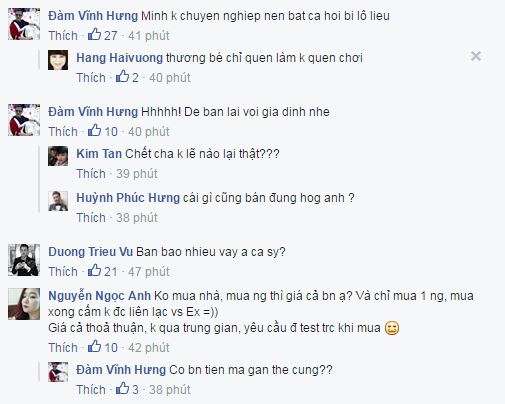Click thumbs-up count 27 on first comment
The height and width of the screenshot is (404, 505).
pos(103,35)
